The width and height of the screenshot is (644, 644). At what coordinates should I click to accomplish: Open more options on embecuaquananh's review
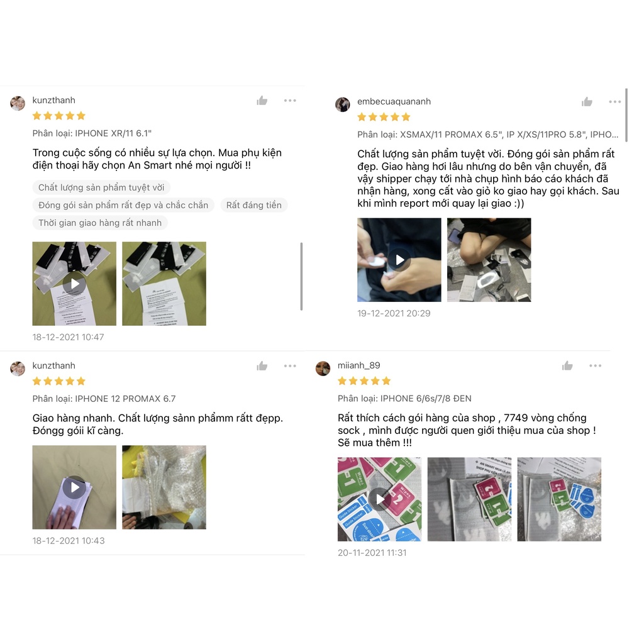tap(615, 102)
